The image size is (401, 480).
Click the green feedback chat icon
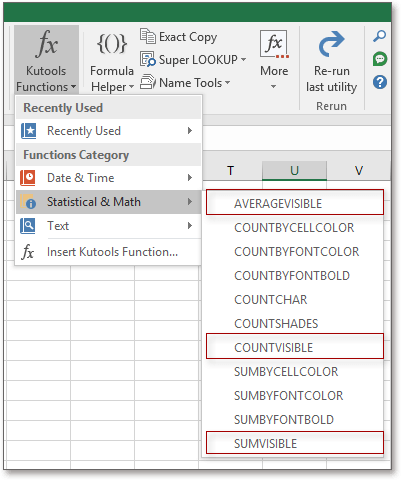(x=380, y=59)
